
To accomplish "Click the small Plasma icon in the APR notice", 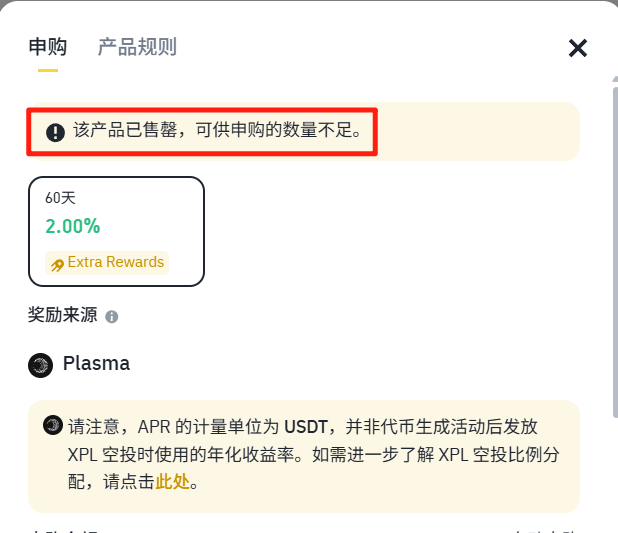I will (x=53, y=425).
